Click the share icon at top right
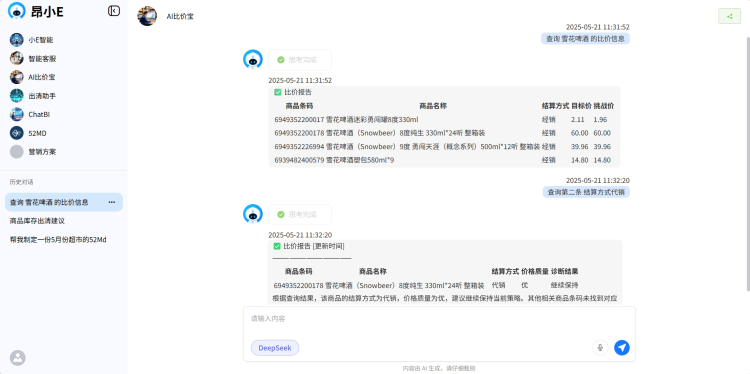This screenshot has width=750, height=374. pyautogui.click(x=729, y=16)
